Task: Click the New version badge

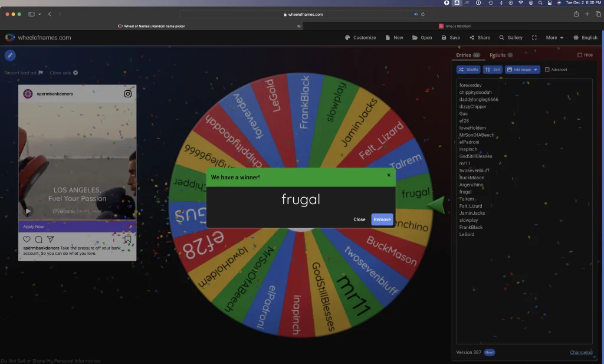Action: 489,352
